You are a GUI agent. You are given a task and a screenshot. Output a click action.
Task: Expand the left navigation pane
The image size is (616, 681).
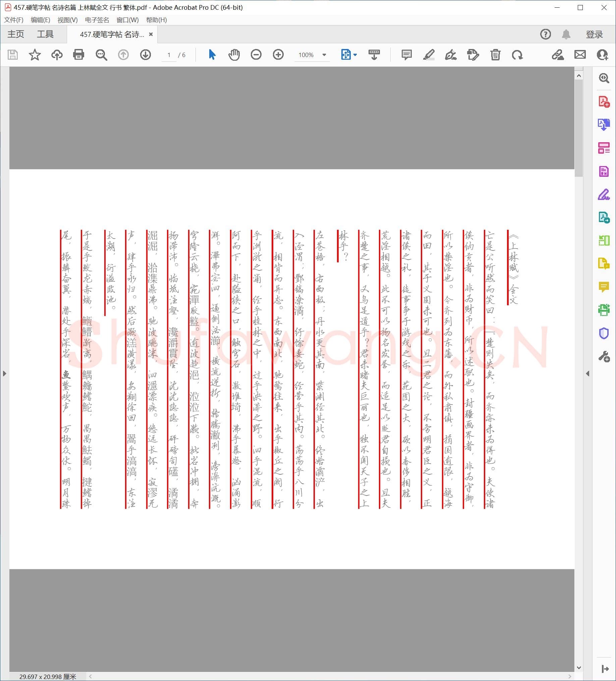tap(4, 373)
